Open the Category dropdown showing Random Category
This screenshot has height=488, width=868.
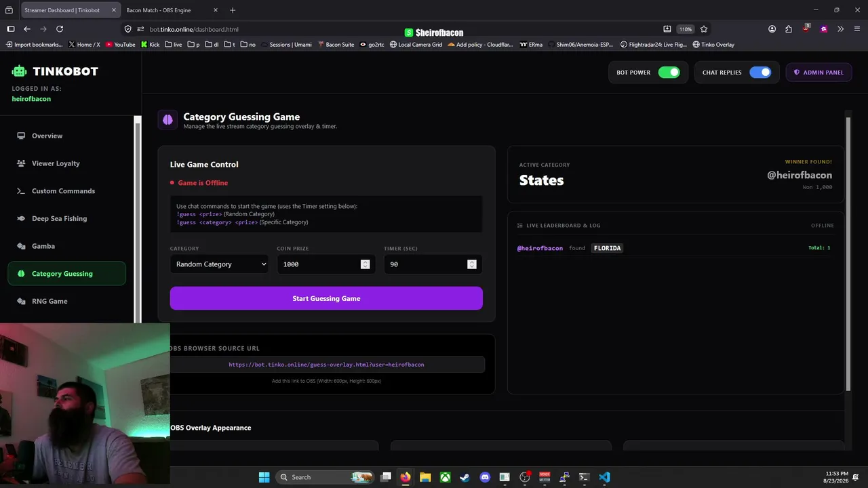point(219,264)
